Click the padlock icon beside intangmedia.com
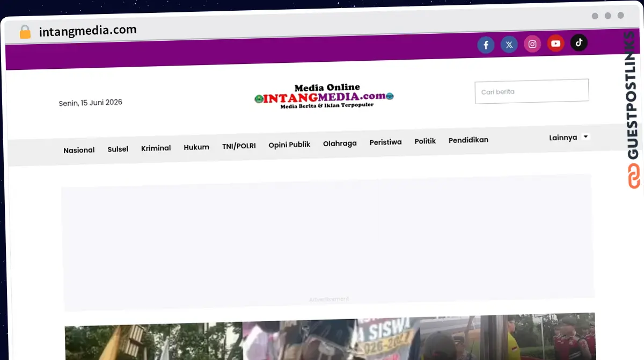This screenshot has width=644, height=360. pyautogui.click(x=25, y=32)
